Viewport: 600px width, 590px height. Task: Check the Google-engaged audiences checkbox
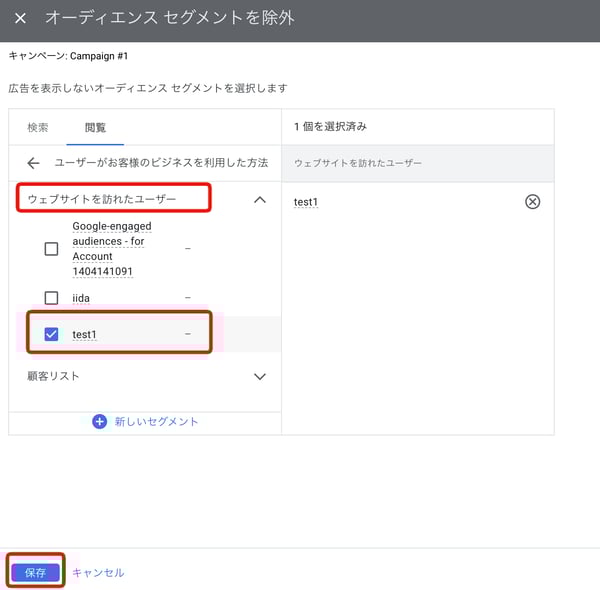(51, 249)
